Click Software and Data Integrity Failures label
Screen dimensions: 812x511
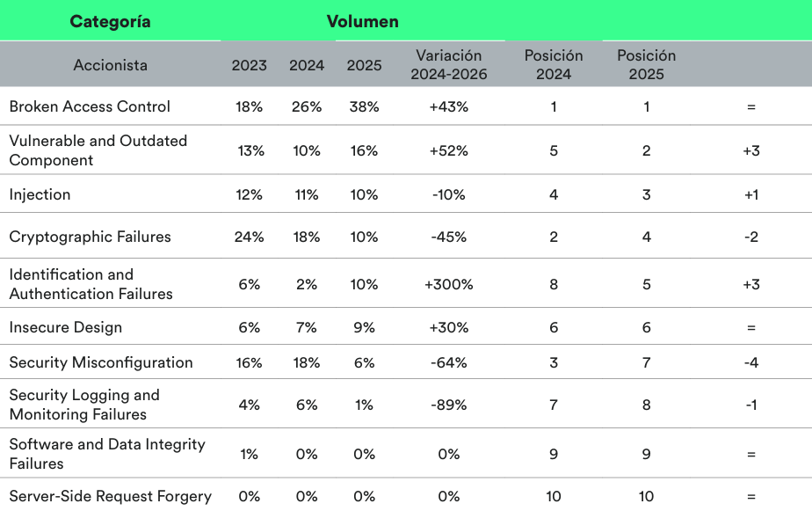(106, 454)
